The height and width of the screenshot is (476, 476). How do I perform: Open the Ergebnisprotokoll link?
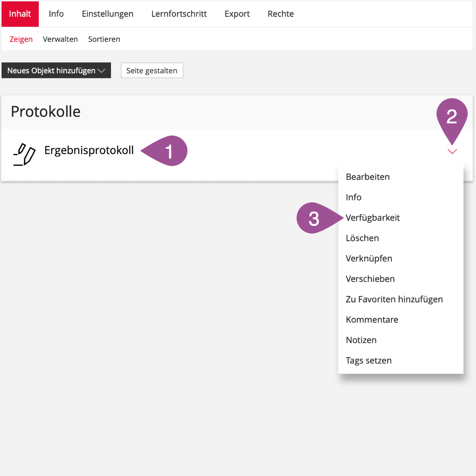(x=89, y=150)
